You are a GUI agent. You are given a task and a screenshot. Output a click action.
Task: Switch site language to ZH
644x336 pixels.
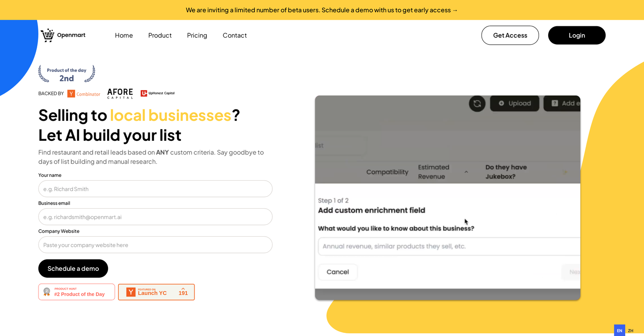(x=630, y=331)
